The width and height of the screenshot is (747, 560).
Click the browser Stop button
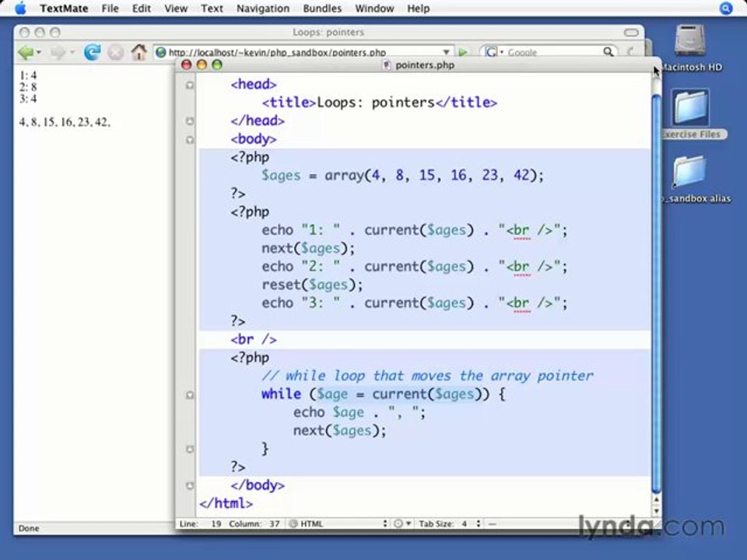[x=115, y=52]
